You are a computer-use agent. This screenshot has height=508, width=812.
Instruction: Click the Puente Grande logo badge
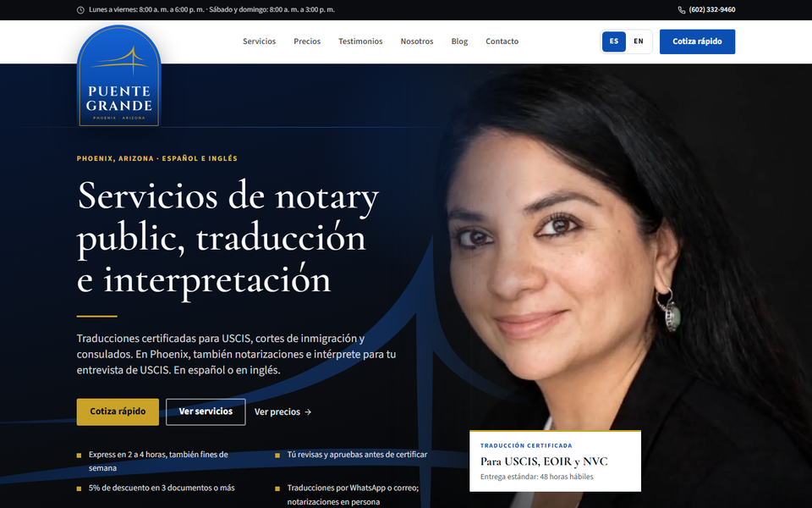pos(118,76)
